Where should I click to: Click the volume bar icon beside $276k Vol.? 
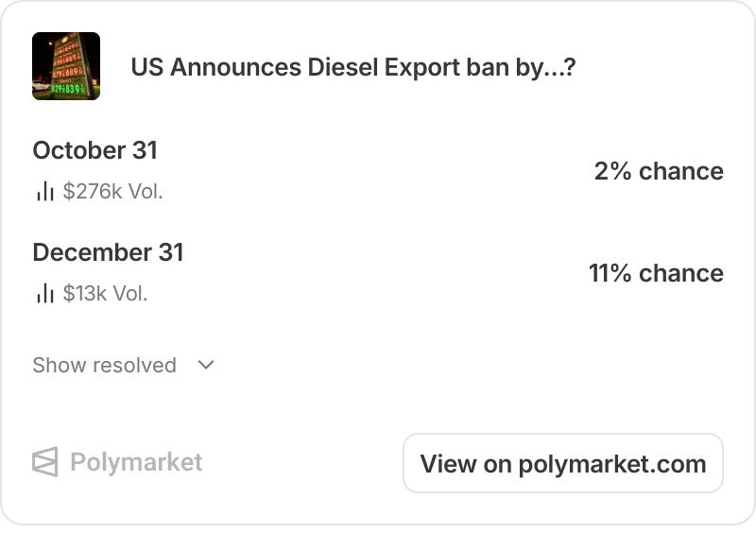click(44, 191)
